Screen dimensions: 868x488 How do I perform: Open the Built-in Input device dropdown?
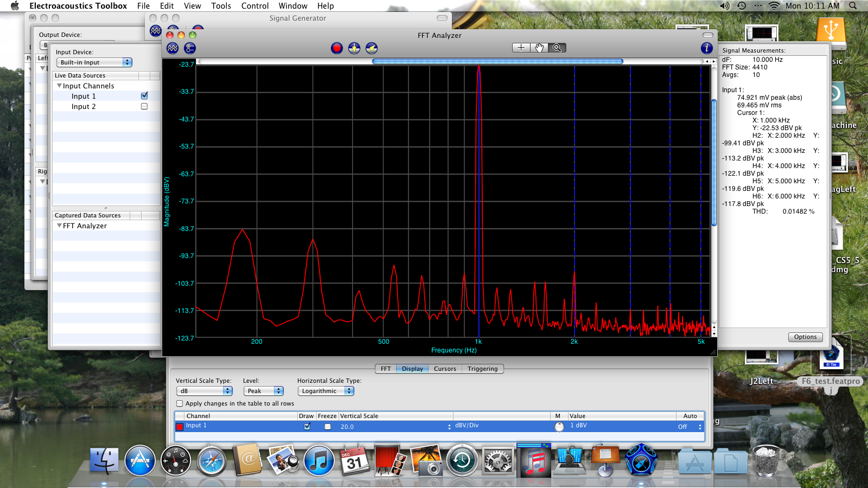(x=94, y=62)
